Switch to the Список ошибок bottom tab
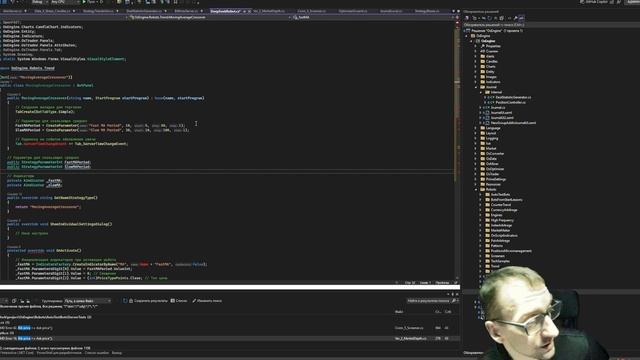This screenshot has height=360, width=640. point(96,353)
